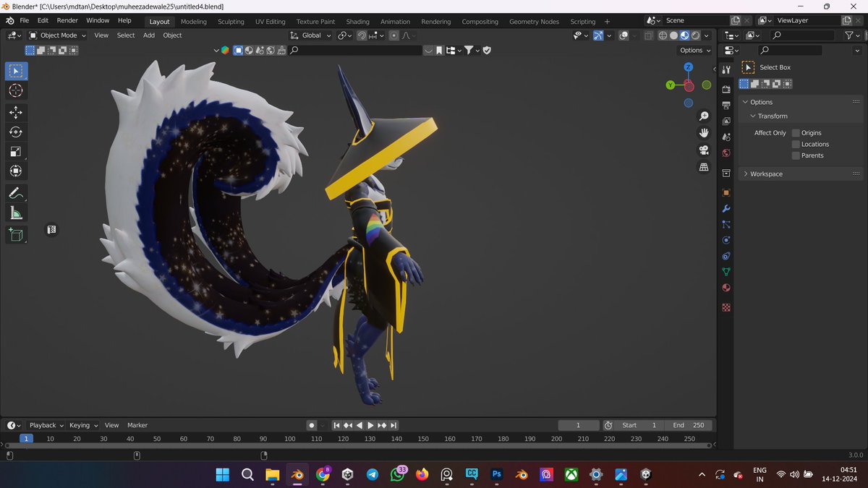Open the Tool properties tab
The image size is (868, 488).
coord(726,69)
